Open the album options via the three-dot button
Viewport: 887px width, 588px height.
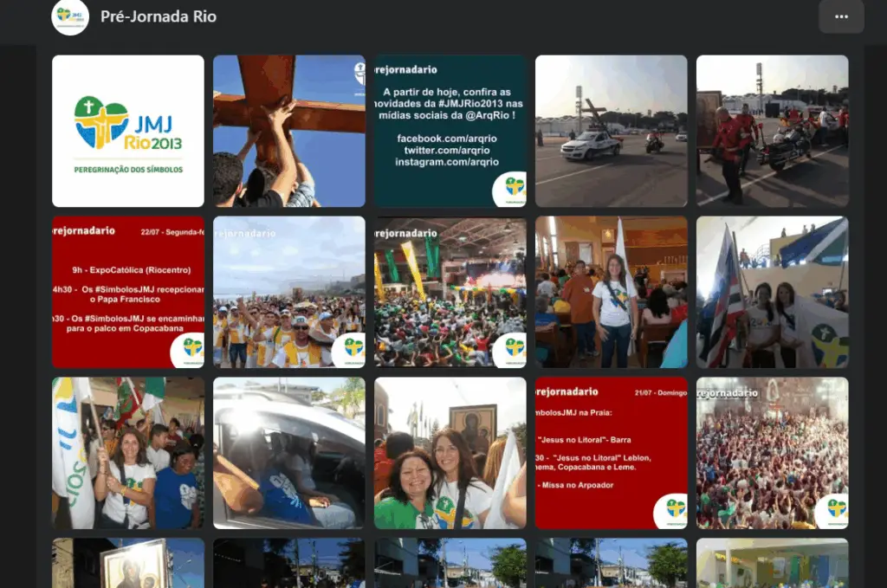tap(840, 16)
